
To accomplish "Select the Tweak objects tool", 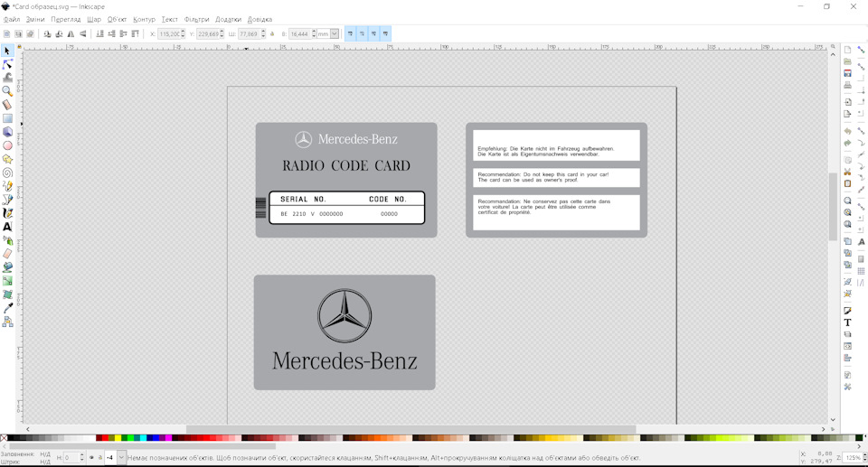I will (x=7, y=78).
